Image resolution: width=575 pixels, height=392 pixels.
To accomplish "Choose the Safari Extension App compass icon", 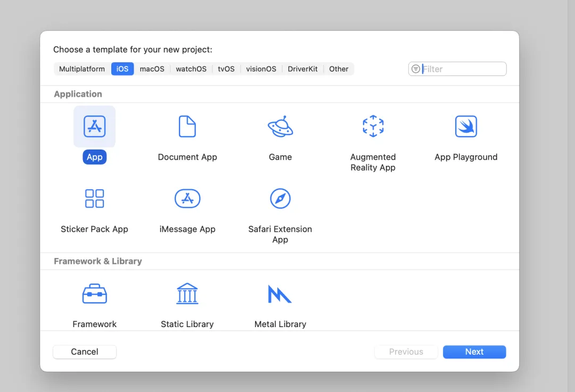I will click(x=280, y=198).
